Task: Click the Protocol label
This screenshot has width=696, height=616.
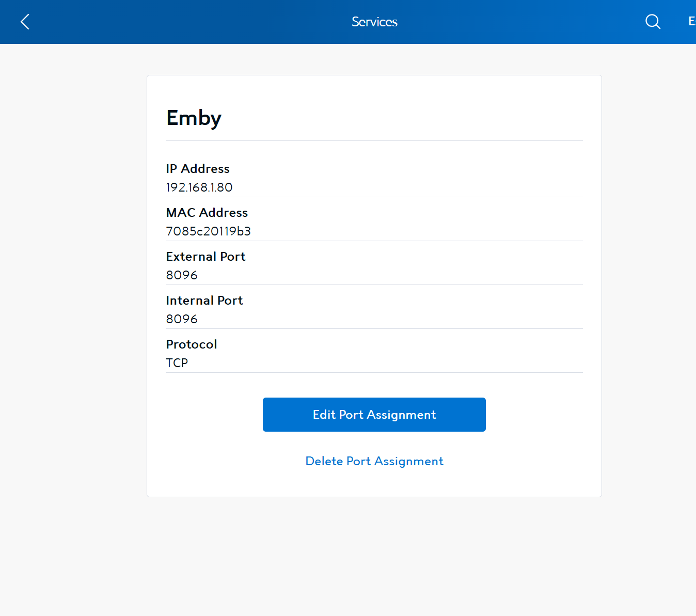Action: (192, 344)
